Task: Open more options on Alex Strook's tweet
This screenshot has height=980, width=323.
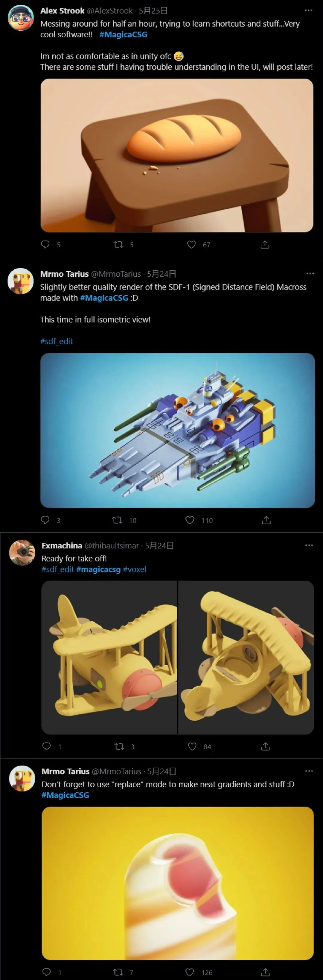Action: point(309,10)
